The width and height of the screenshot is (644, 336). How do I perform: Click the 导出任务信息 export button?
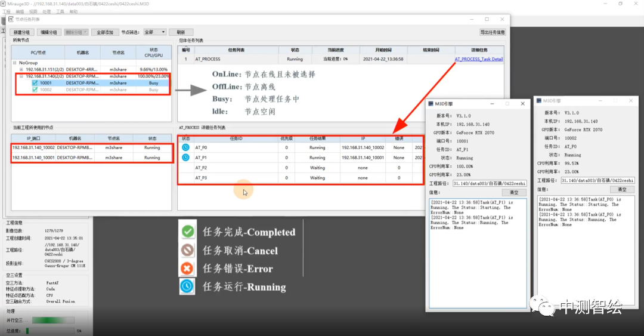[493, 32]
